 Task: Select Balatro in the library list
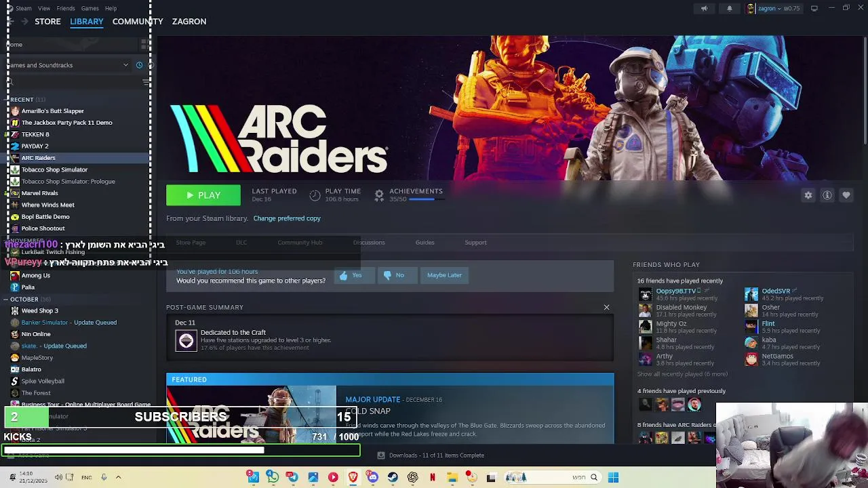click(x=31, y=369)
